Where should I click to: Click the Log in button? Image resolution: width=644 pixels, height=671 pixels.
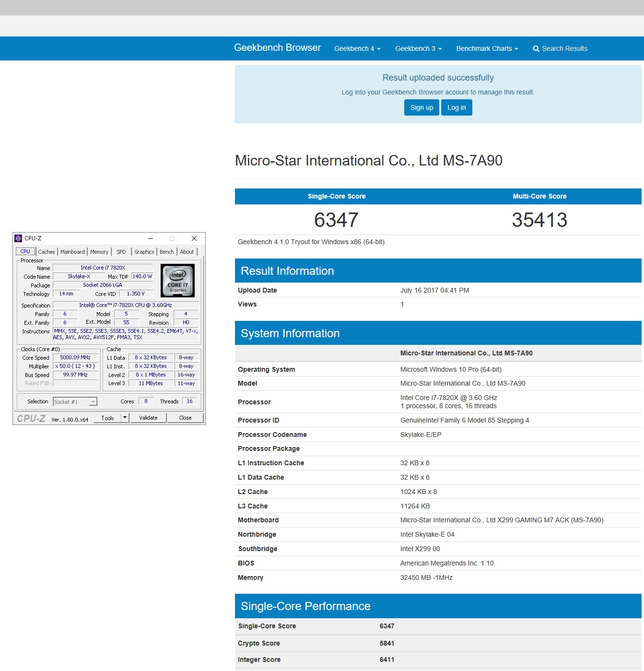coord(457,107)
